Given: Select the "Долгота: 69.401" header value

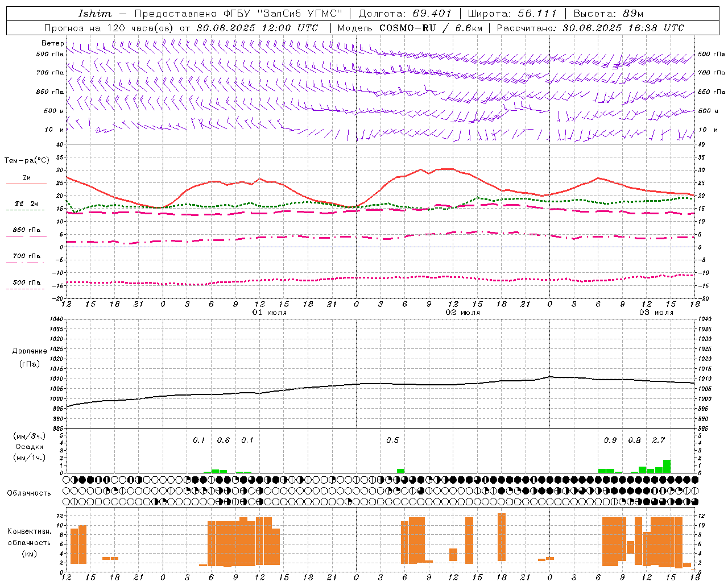Looking at the screenshot, I should tap(405, 14).
